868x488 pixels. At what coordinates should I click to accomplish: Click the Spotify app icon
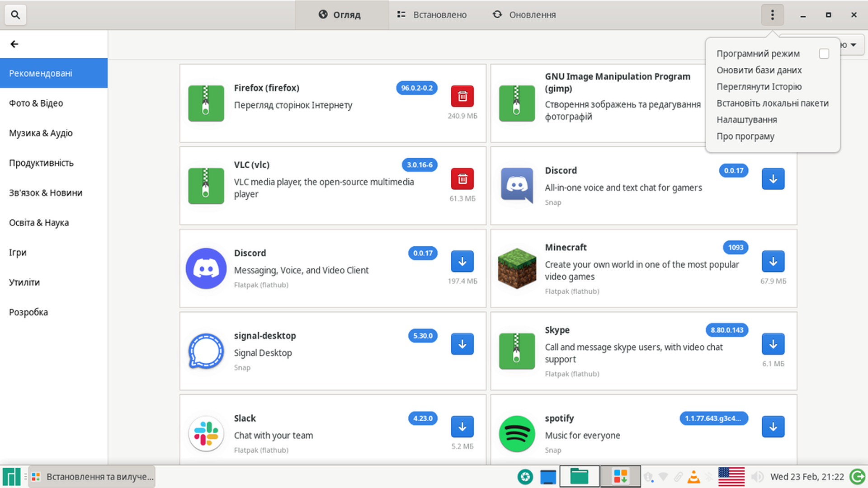coord(517,434)
